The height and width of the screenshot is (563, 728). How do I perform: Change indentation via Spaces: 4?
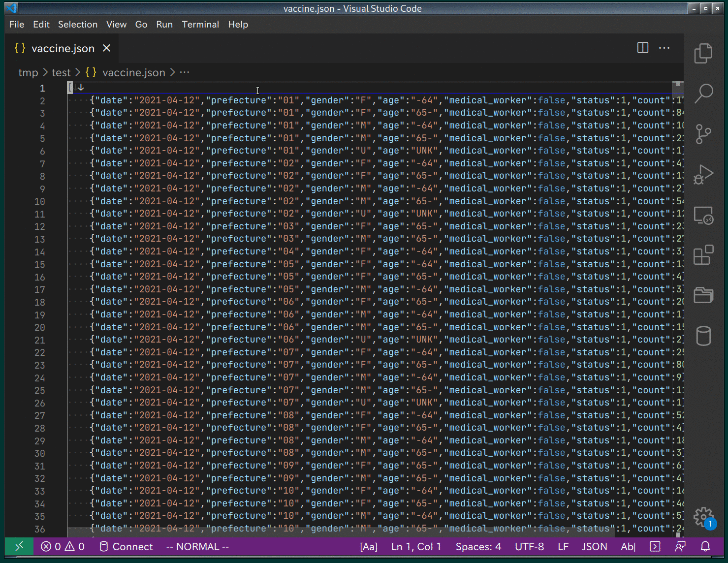478,546
